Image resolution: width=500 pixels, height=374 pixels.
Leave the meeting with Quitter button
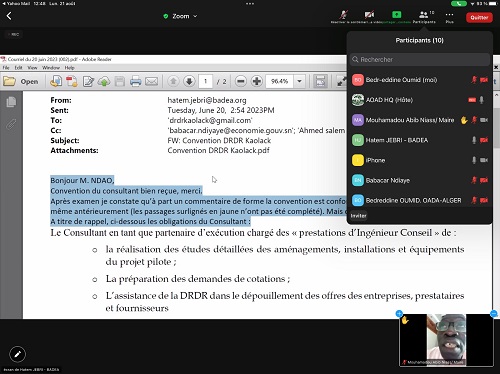(x=479, y=17)
